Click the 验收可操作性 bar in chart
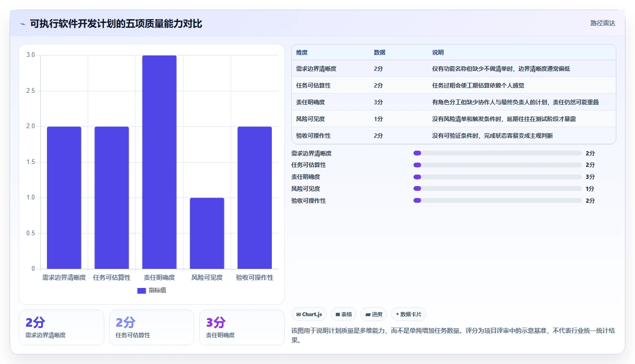This screenshot has width=635, height=364. coord(255,198)
